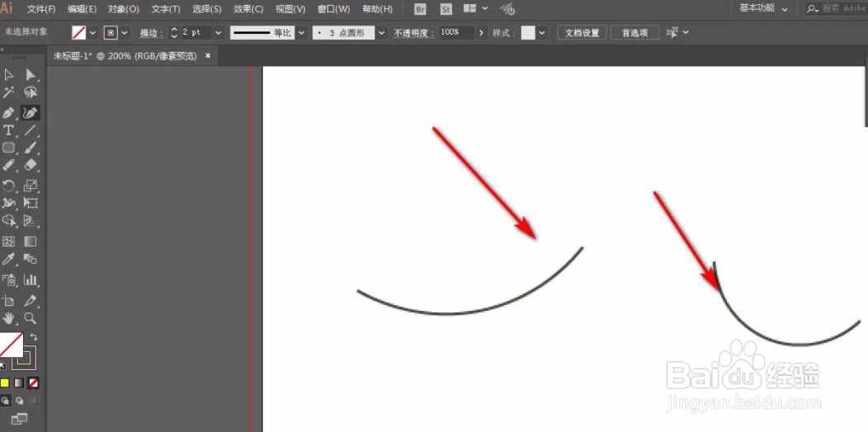Activate the Scale tool
The width and height of the screenshot is (868, 432).
[x=30, y=185]
